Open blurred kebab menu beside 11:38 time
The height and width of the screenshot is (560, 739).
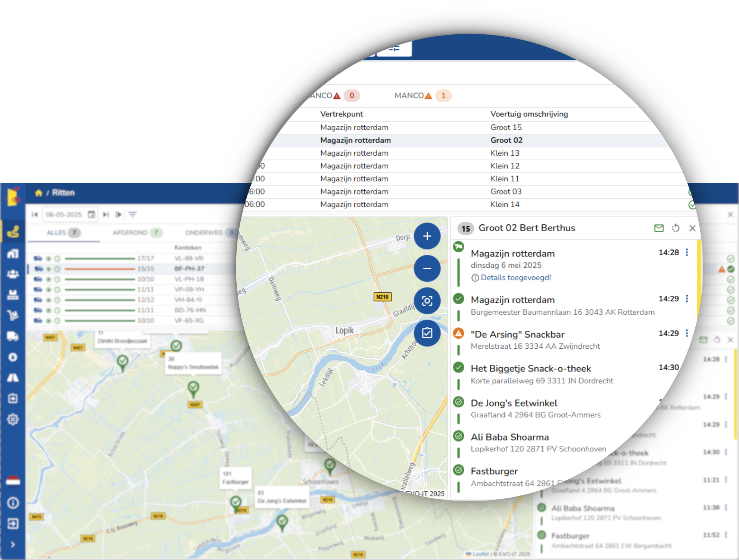(x=726, y=507)
